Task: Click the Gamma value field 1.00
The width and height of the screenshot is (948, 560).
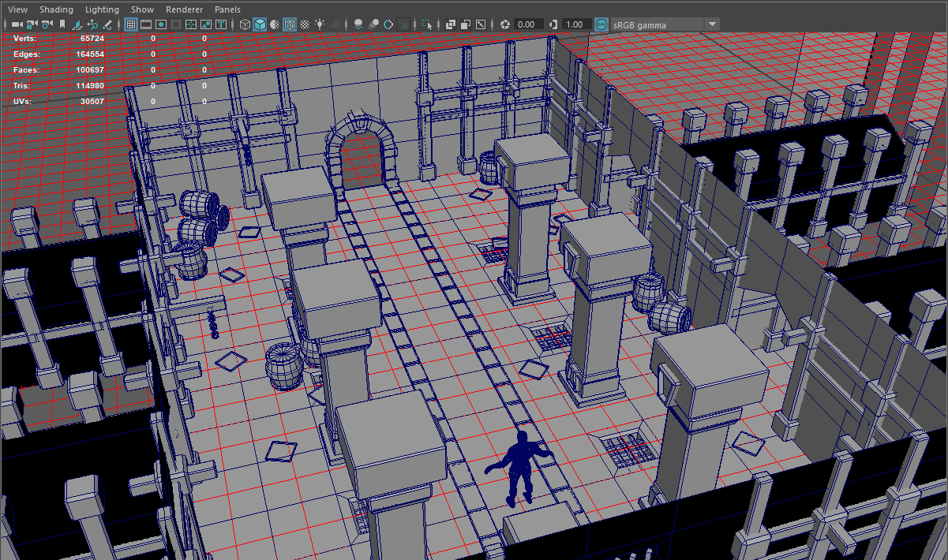Action: point(576,24)
